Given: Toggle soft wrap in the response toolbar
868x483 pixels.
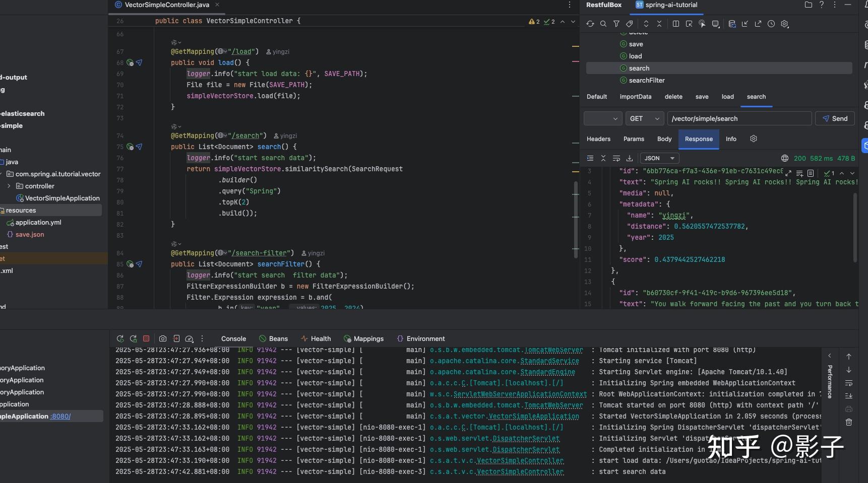Looking at the screenshot, I should 616,158.
